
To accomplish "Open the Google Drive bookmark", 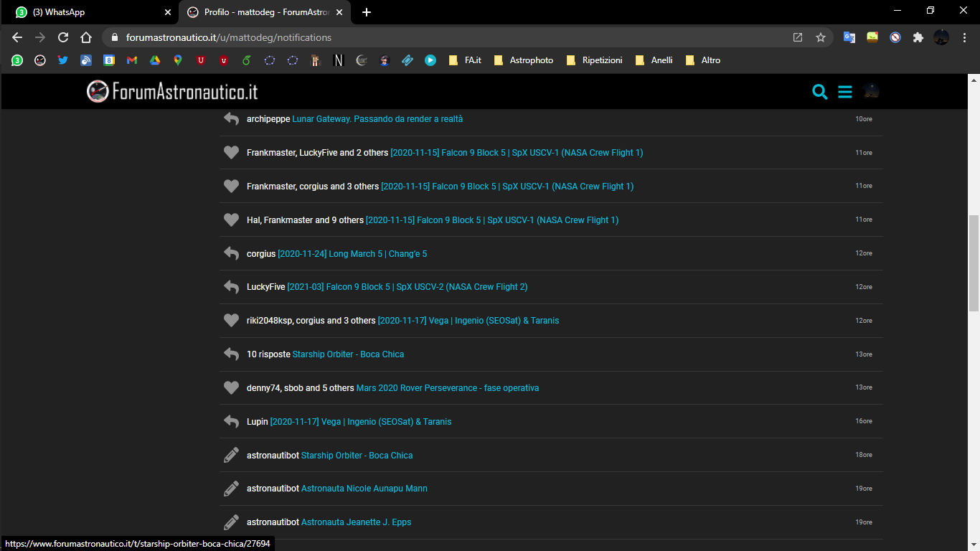I will [155, 60].
